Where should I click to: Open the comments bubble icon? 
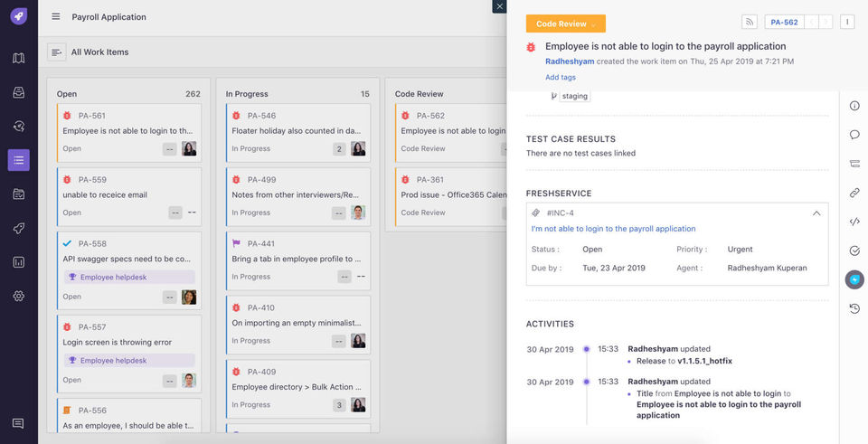pos(854,135)
